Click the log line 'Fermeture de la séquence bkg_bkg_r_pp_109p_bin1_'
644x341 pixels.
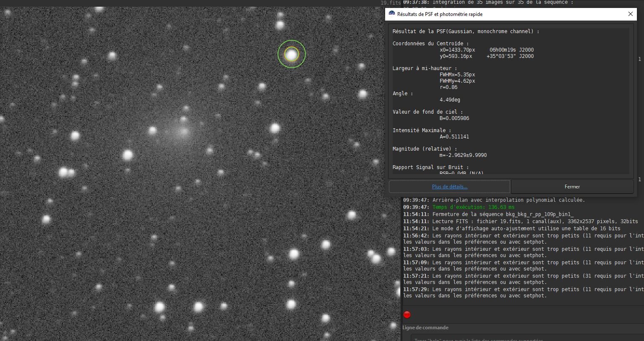pos(503,214)
